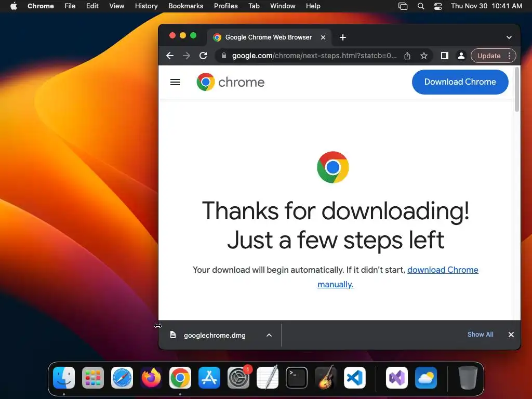Open the View menu
532x399 pixels.
tap(117, 6)
